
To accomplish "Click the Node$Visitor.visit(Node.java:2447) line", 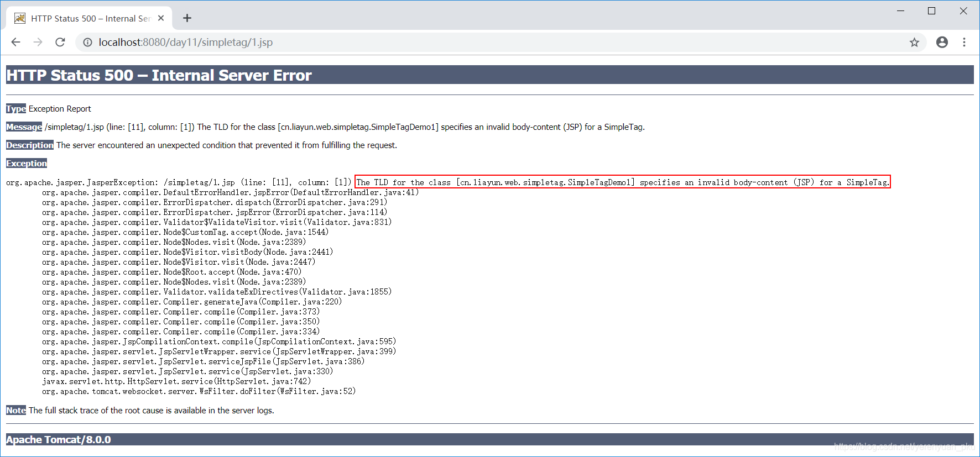I will coord(179,262).
